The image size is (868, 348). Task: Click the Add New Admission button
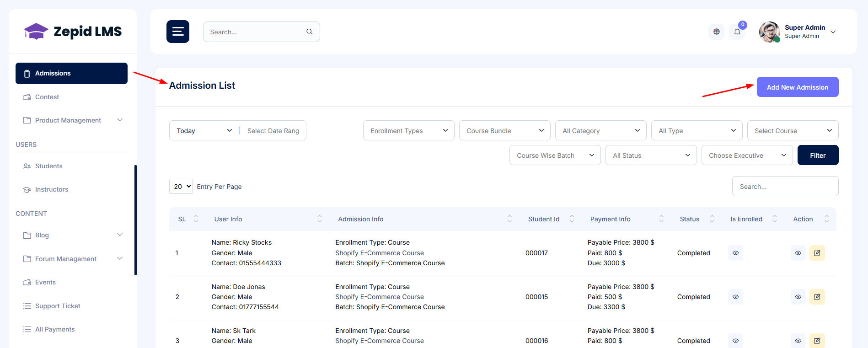[798, 87]
